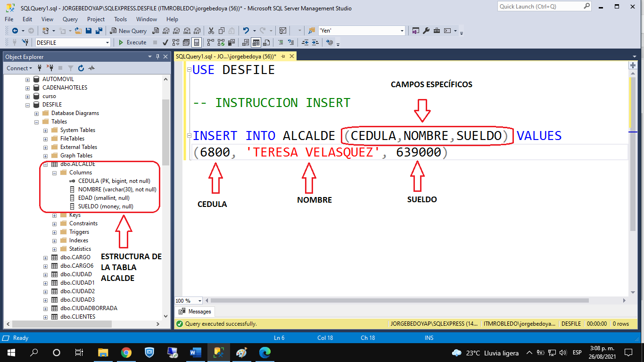Expand the dbo.CARGO table node
Viewport: 644px width, 362px height.
click(x=45, y=257)
